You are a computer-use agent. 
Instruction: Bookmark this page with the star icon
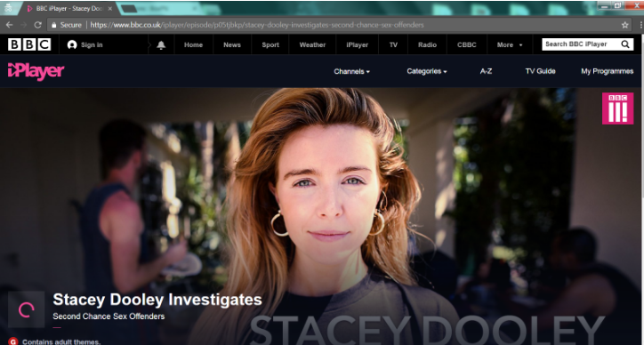point(624,25)
